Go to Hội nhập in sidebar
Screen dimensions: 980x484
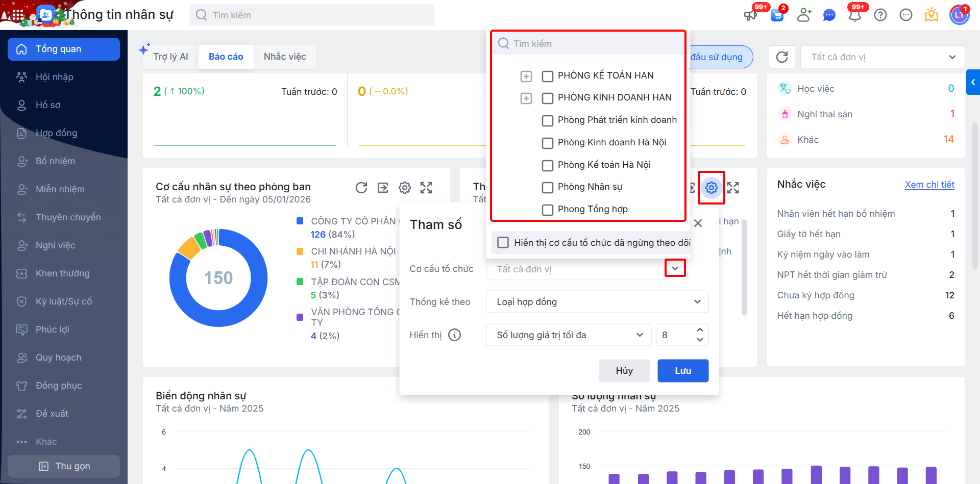(x=64, y=77)
